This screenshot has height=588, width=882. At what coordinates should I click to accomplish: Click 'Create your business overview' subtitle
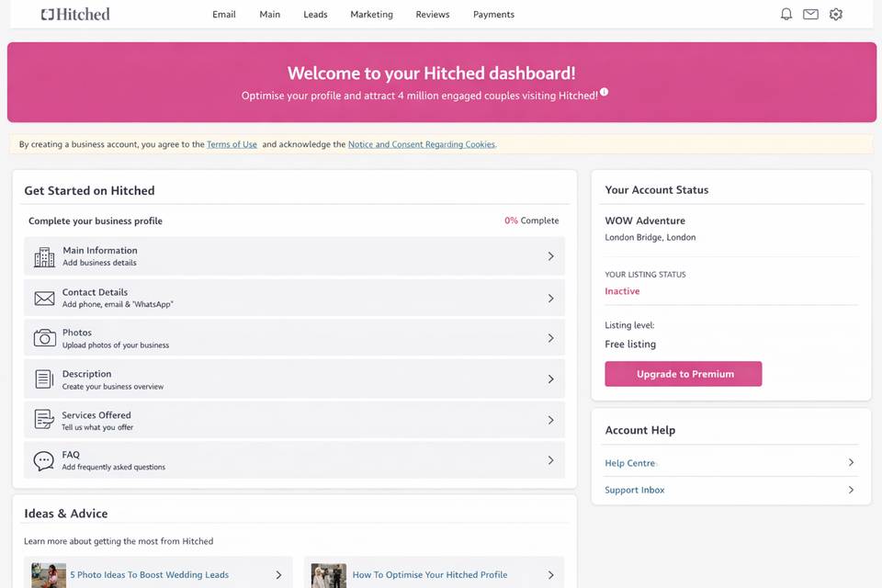point(112,387)
